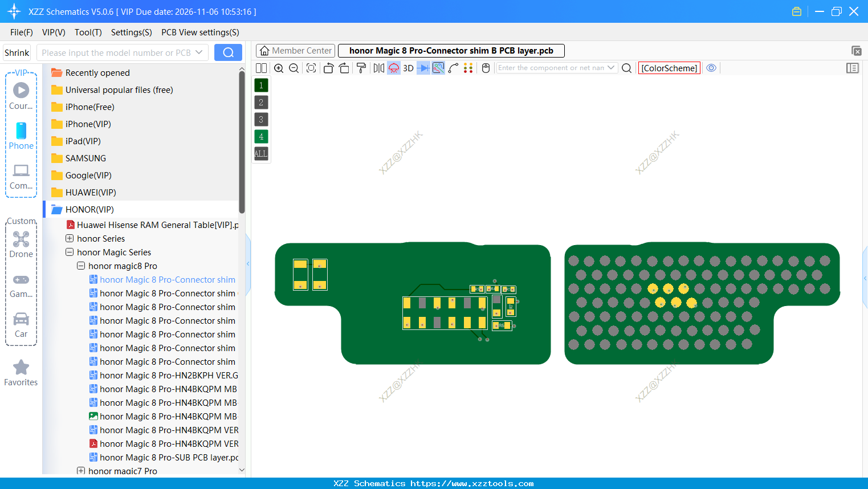The height and width of the screenshot is (489, 868).
Task: Click the yellow toolbox icon in title bar
Action: pos(797,11)
